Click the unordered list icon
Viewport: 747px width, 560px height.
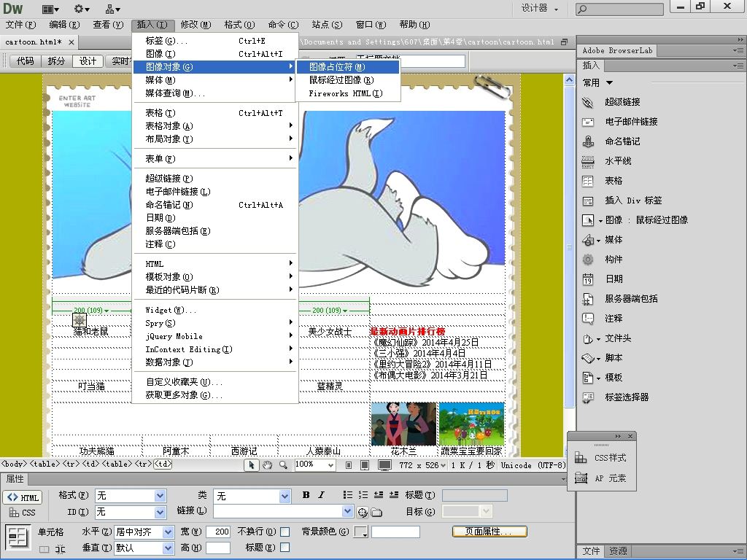tap(348, 495)
